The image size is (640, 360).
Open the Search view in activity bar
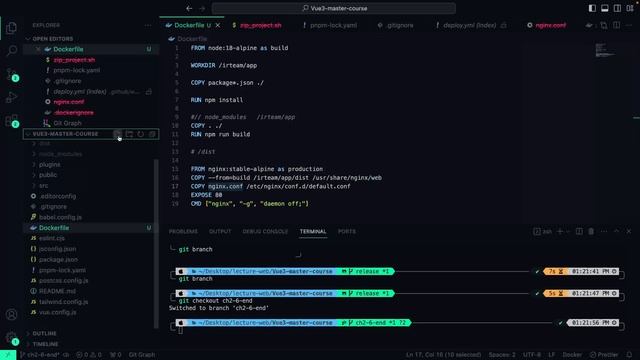pyautogui.click(x=11, y=51)
